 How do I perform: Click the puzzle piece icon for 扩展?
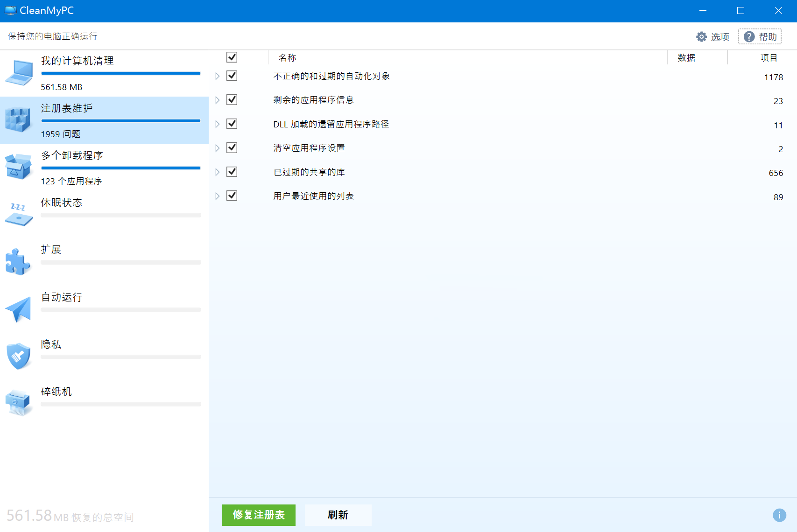pos(18,261)
